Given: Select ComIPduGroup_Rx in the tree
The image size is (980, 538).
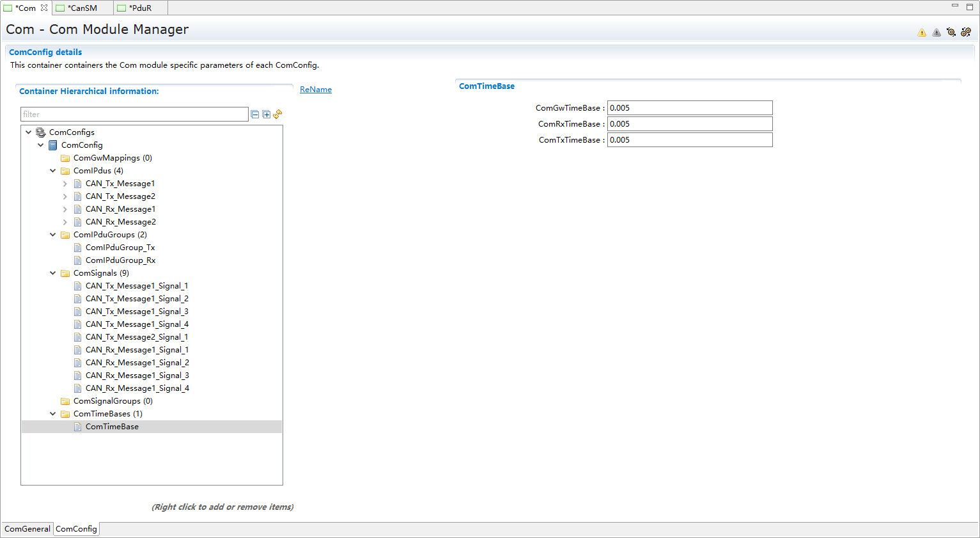Looking at the screenshot, I should [x=120, y=260].
